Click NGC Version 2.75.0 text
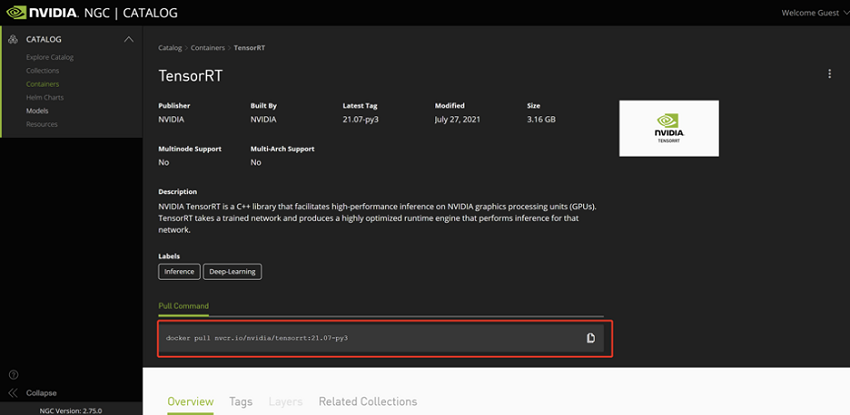The image size is (850, 415). [71, 411]
